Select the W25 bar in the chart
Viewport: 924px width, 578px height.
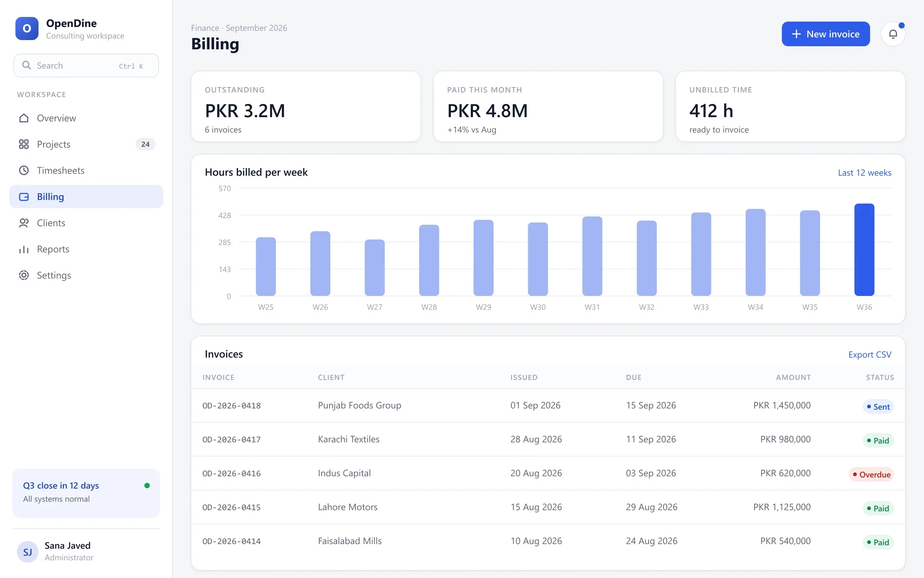coord(266,267)
